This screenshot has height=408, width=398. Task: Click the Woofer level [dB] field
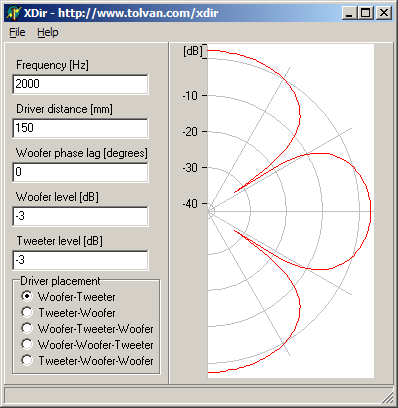(x=80, y=216)
